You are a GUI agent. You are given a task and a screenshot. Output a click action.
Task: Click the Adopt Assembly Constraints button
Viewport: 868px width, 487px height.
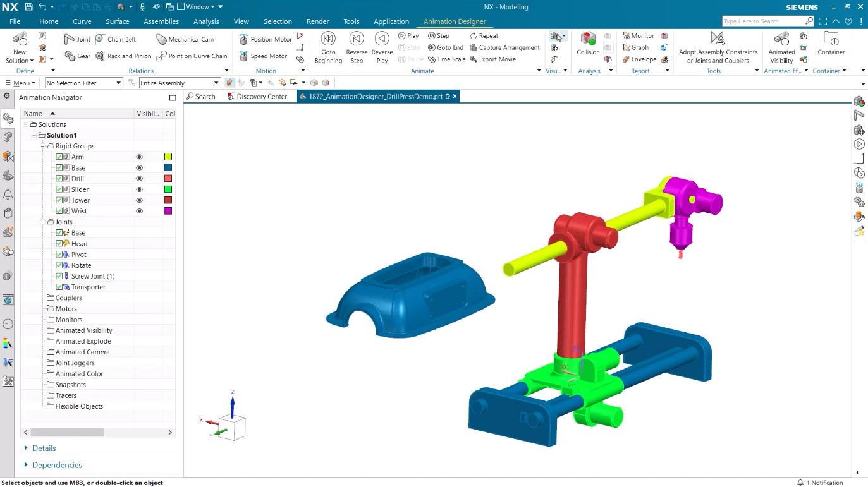pyautogui.click(x=718, y=40)
